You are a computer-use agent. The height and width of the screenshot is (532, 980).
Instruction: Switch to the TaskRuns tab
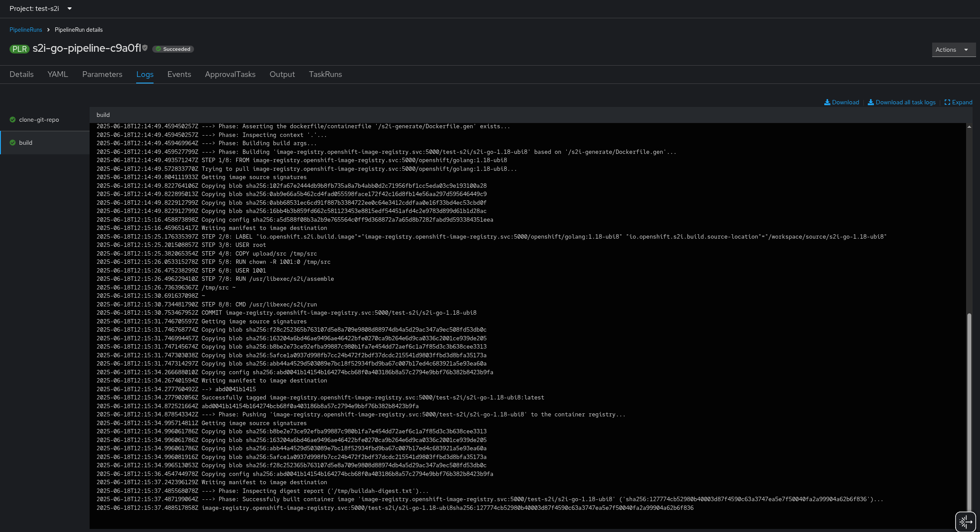[x=325, y=74]
